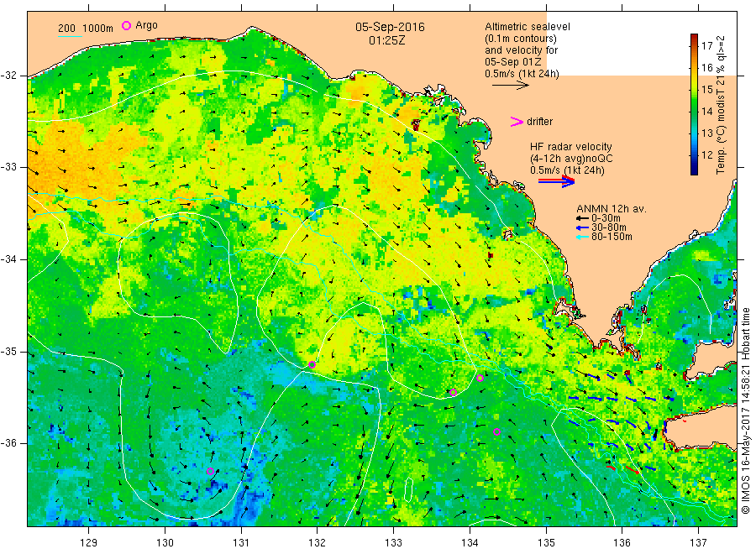Click the 'HF radar velocity' legend text
756x554 pixels.
tap(571, 146)
